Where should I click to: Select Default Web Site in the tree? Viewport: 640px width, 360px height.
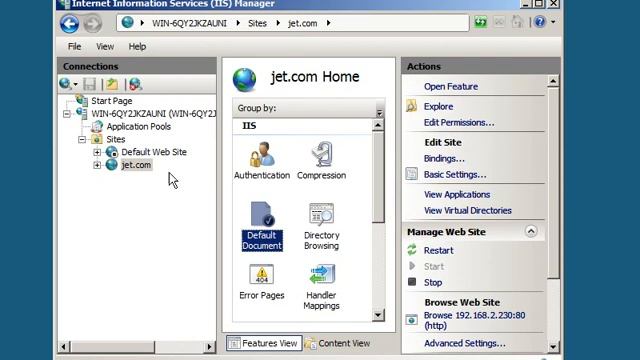[x=154, y=152]
